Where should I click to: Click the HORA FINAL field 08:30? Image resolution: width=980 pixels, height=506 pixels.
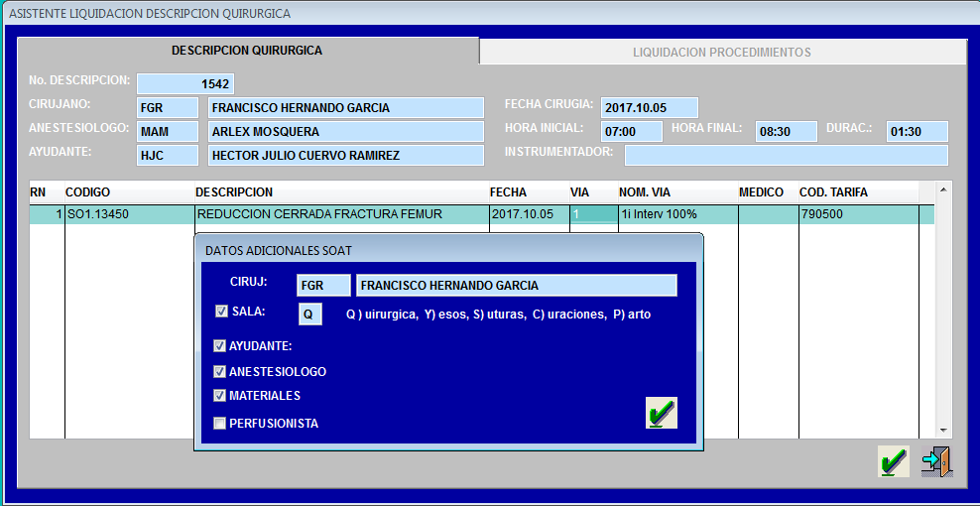[787, 131]
